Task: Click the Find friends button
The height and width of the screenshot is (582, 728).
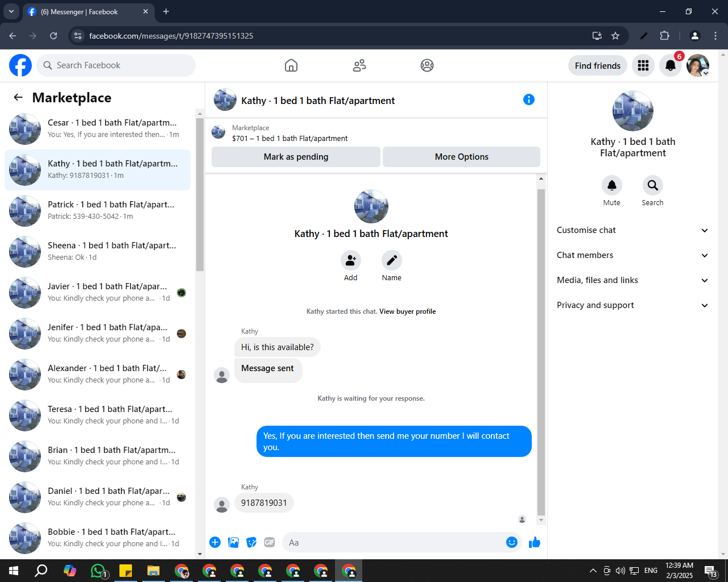Action: coord(598,65)
